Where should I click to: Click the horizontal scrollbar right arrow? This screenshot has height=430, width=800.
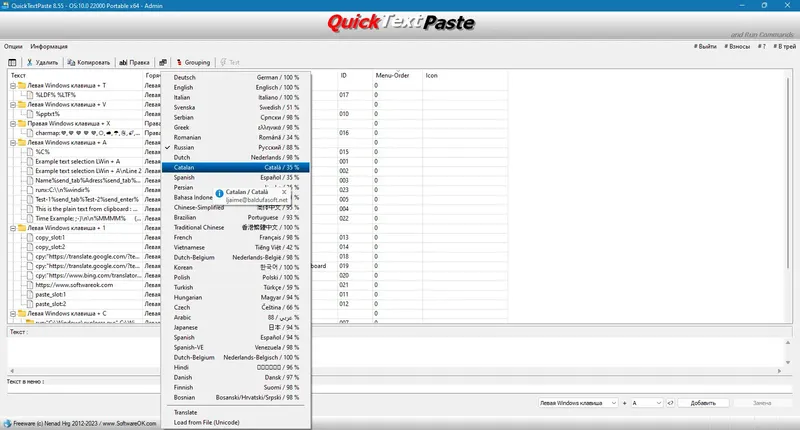[x=779, y=371]
